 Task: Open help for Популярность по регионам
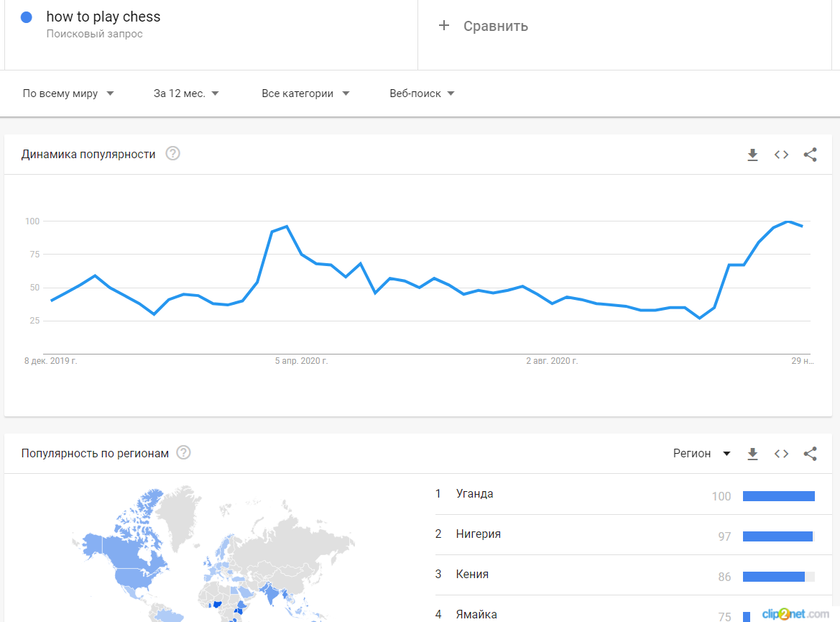point(184,453)
